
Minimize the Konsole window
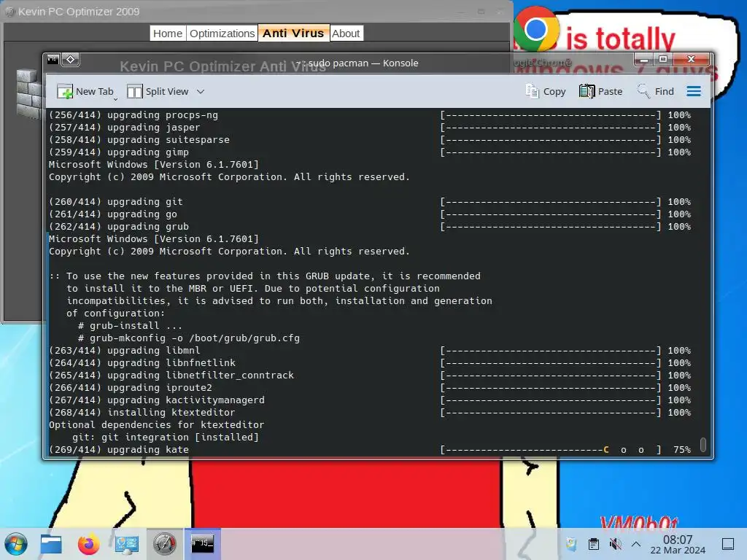coord(644,60)
